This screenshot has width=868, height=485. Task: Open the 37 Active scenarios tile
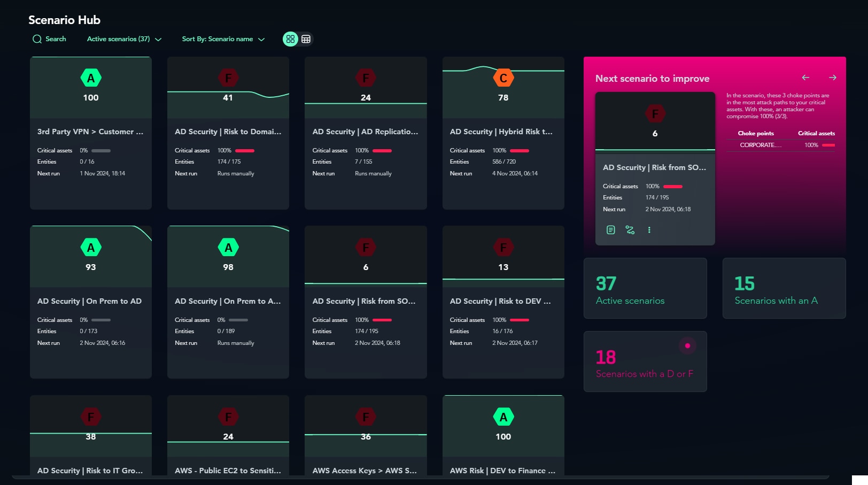point(645,288)
